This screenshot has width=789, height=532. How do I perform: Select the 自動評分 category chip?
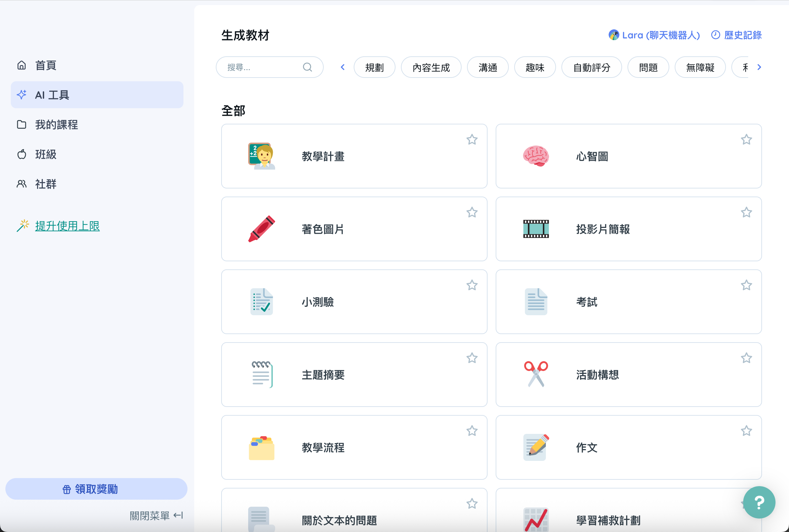pyautogui.click(x=591, y=67)
